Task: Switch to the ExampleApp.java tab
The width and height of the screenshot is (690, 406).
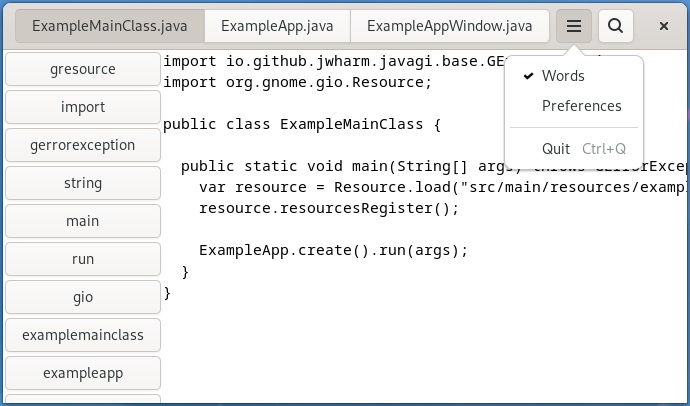Action: (278, 26)
